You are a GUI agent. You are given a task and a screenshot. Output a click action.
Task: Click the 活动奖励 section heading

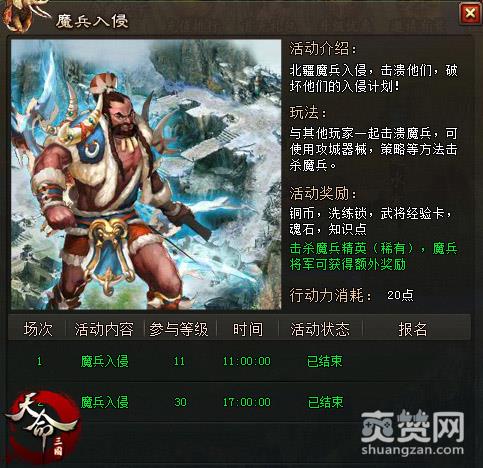[x=323, y=193]
